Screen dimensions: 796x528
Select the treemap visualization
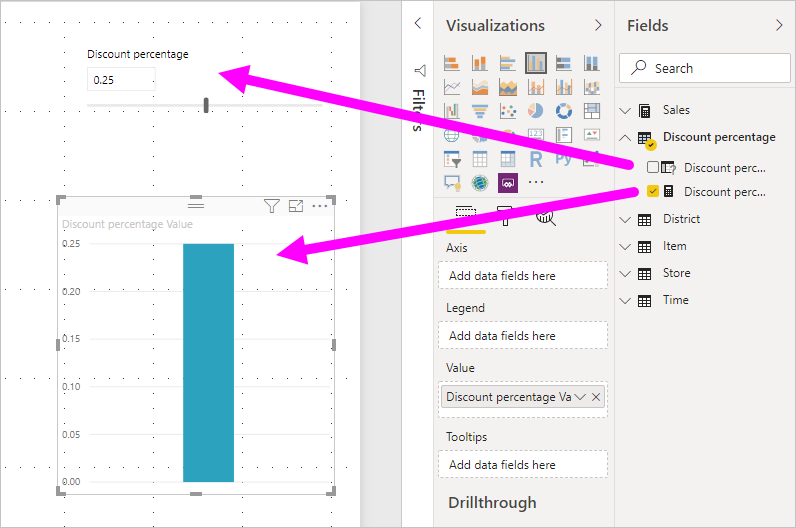point(591,111)
